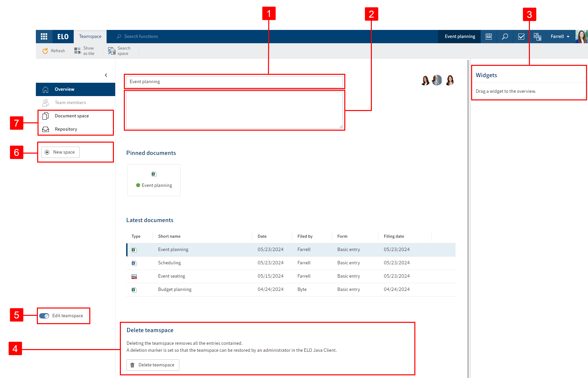Toggle the Edit teamspace switch
Viewport: 588px width, 378px height.
coord(44,316)
